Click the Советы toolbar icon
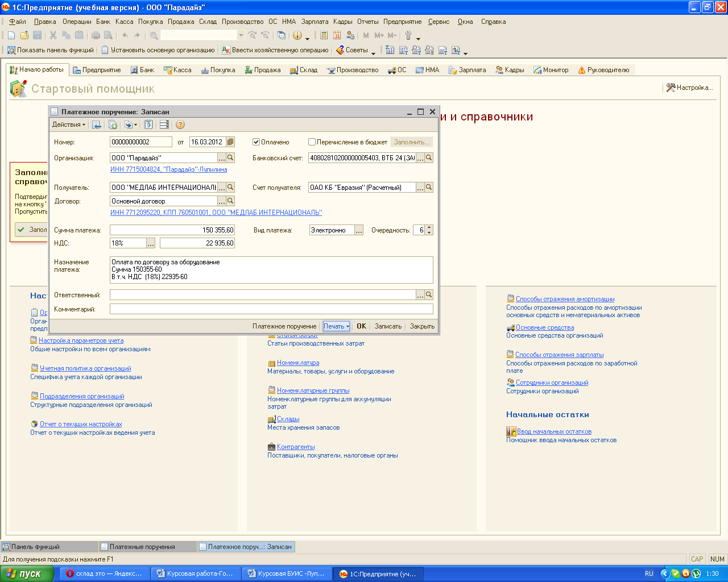Screen dimensions: 728x582 click(x=340, y=50)
